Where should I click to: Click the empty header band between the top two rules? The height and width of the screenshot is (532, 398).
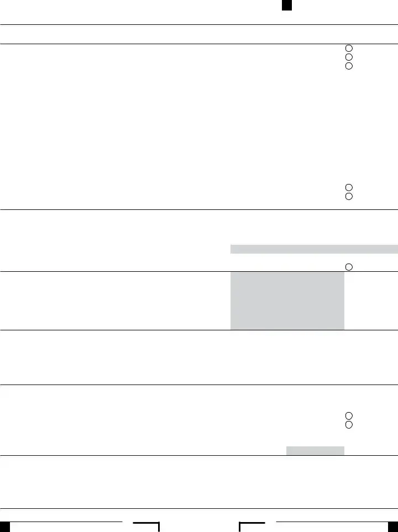199,34
